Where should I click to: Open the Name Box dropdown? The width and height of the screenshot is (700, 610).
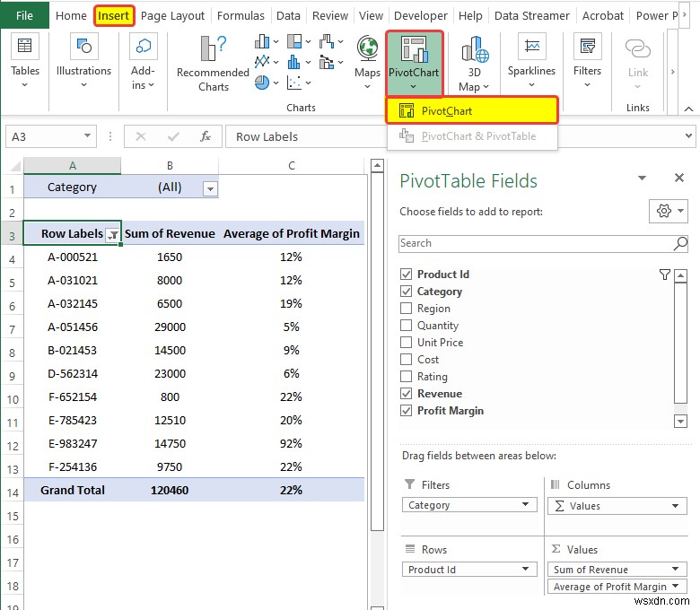[x=88, y=135]
